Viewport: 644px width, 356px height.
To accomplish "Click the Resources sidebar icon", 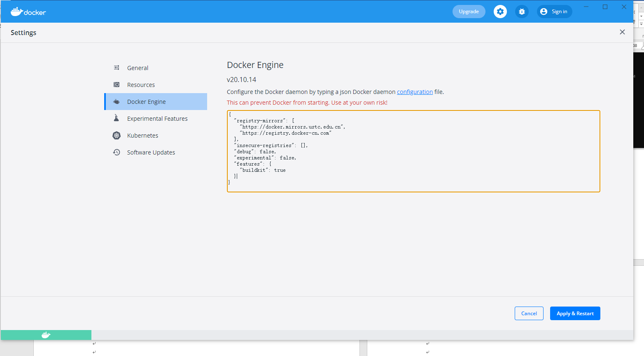I will (117, 84).
